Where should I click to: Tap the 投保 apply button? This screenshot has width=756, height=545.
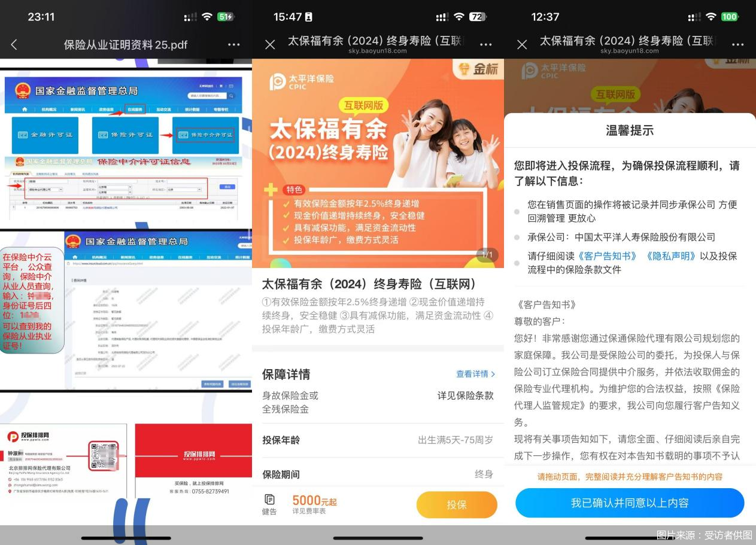(x=457, y=504)
